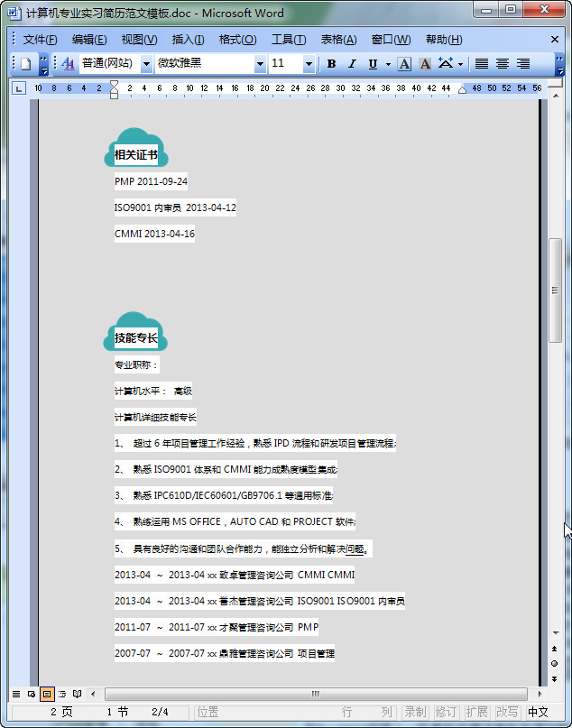Image resolution: width=572 pixels, height=728 pixels.
Task: Toggle 改写 overtype mode in status bar
Action: tap(507, 712)
